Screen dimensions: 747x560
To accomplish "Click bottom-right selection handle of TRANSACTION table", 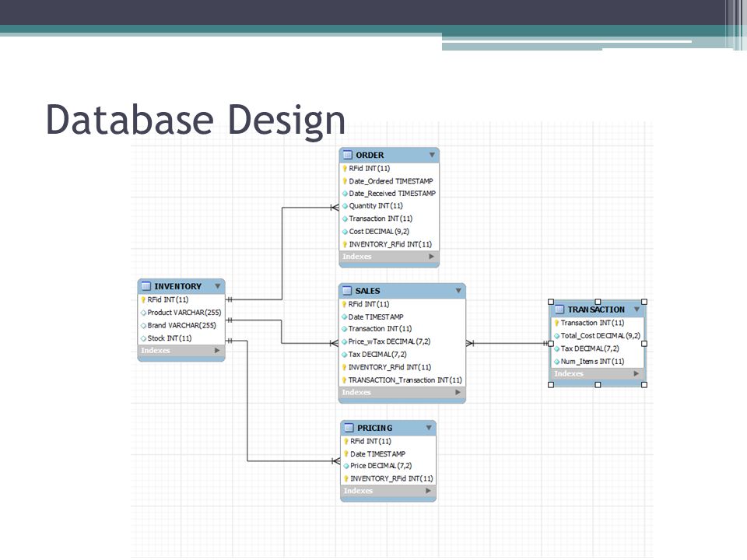I will tap(644, 385).
